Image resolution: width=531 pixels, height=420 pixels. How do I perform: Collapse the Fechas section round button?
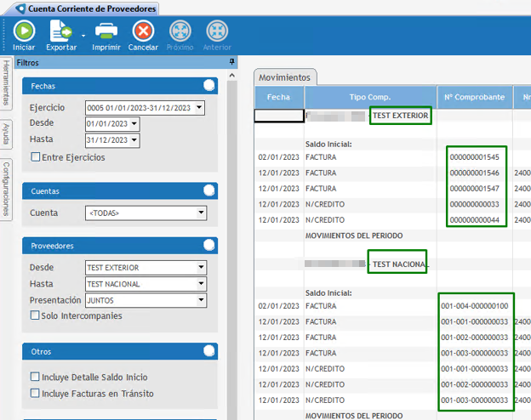[x=209, y=86]
